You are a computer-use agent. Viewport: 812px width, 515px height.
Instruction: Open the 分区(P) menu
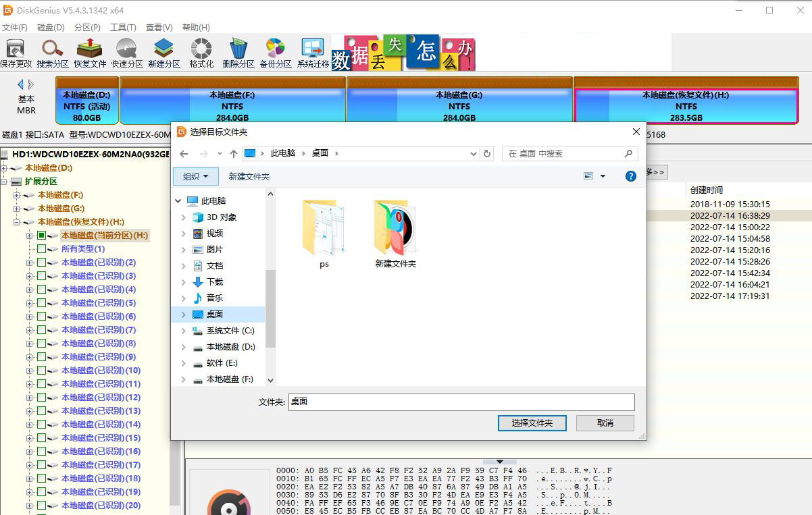tap(87, 27)
